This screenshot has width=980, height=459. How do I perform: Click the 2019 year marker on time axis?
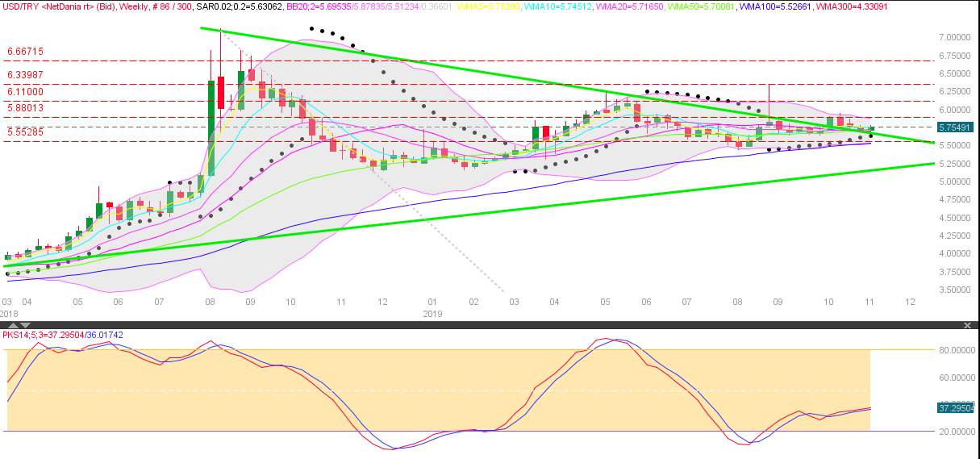click(x=433, y=313)
